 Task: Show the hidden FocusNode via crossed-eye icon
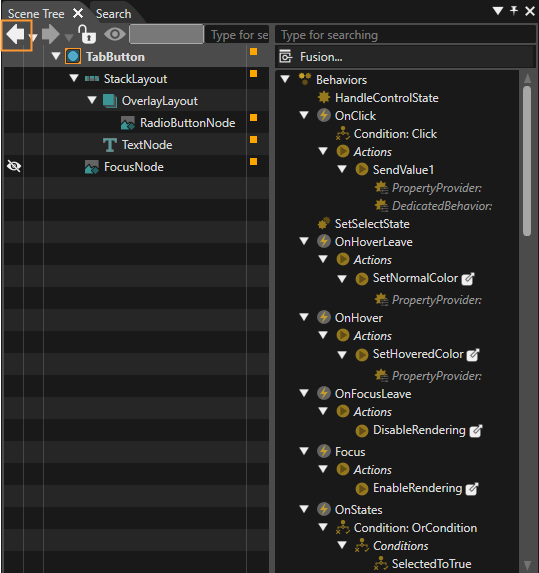coord(14,167)
